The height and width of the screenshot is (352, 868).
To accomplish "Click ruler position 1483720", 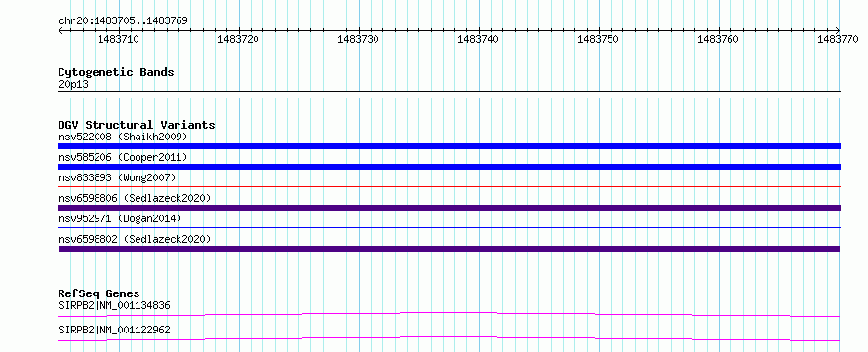I will coord(239,39).
